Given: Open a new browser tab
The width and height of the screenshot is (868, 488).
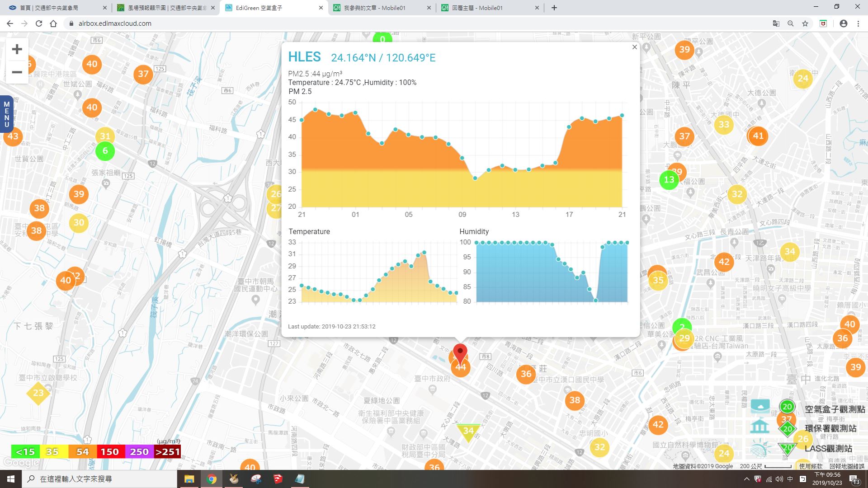Looking at the screenshot, I should (x=554, y=8).
